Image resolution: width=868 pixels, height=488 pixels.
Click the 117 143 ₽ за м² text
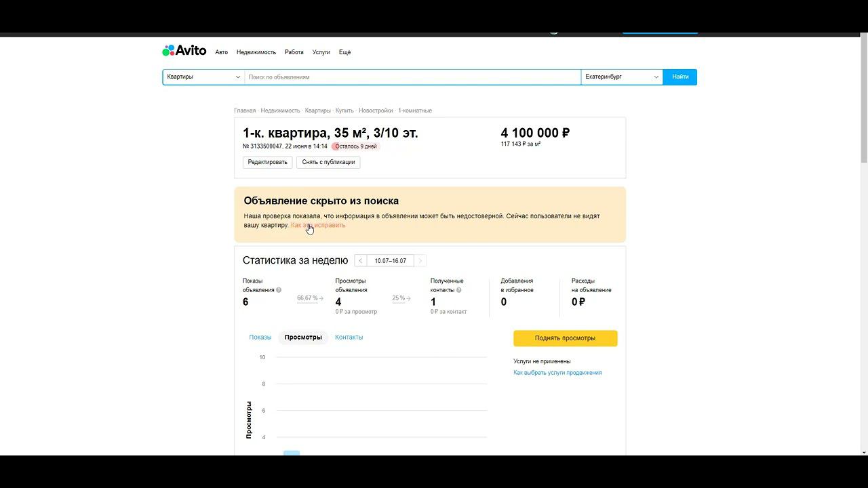point(521,144)
